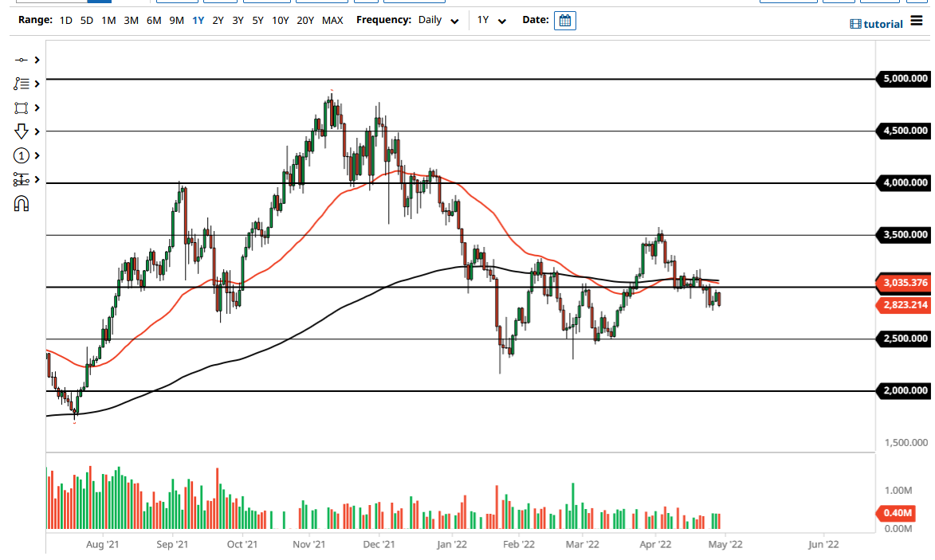Select the 6M range tab
The height and width of the screenshot is (560, 935).
(153, 20)
